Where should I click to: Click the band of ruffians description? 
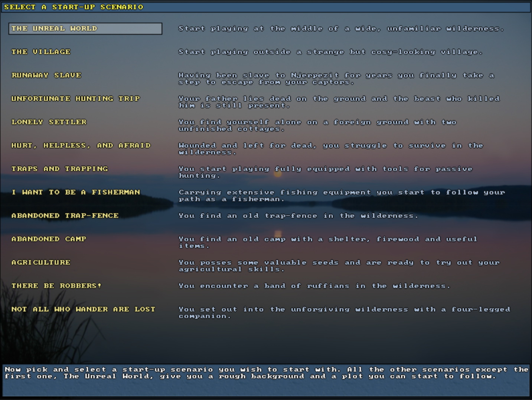point(314,286)
